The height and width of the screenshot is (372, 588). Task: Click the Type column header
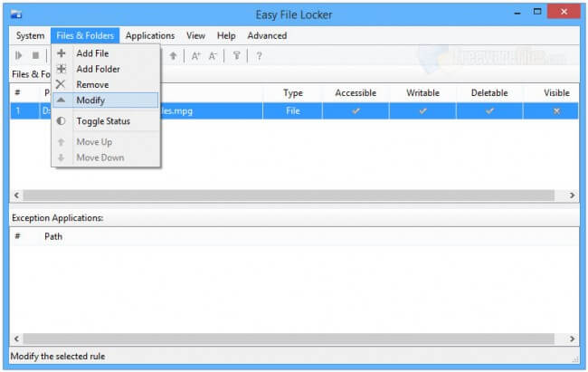coord(292,92)
